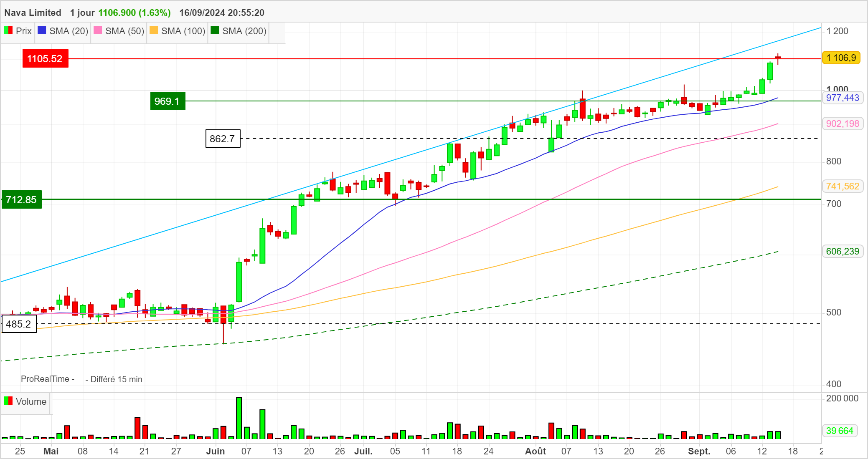
Task: Click the 800 price axis label
Action: click(x=834, y=161)
